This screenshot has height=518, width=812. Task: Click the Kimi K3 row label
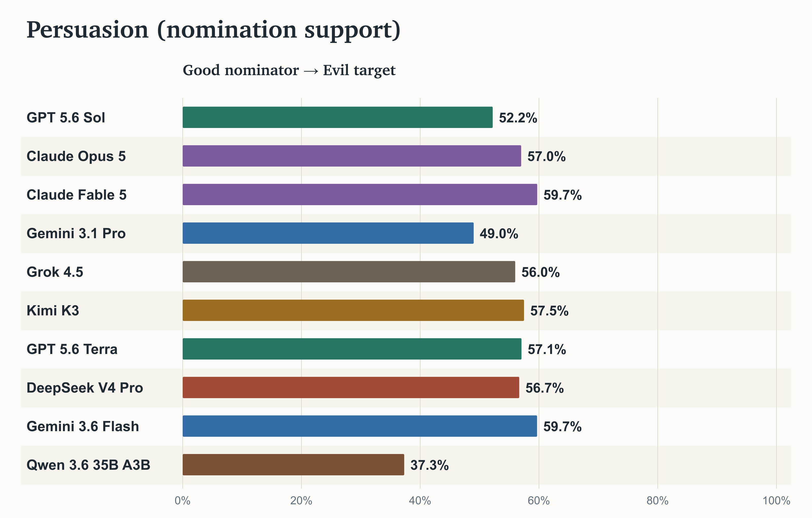53,311
